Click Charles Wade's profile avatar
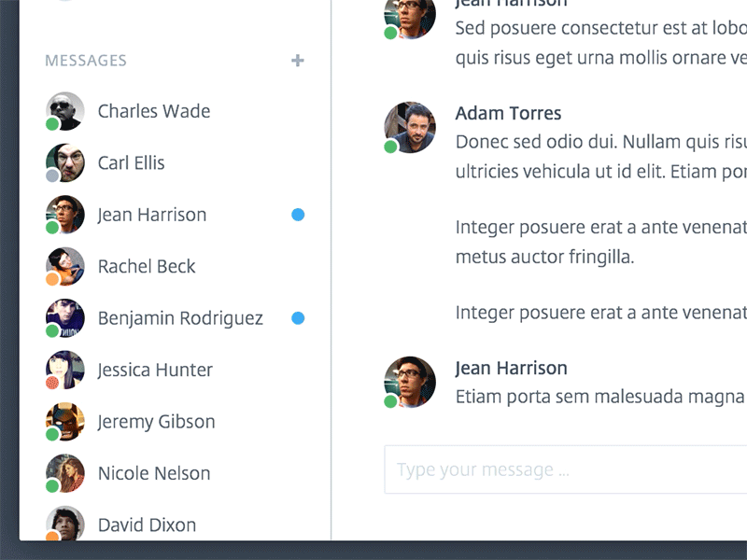Viewport: 747px width, 560px height. point(64,110)
